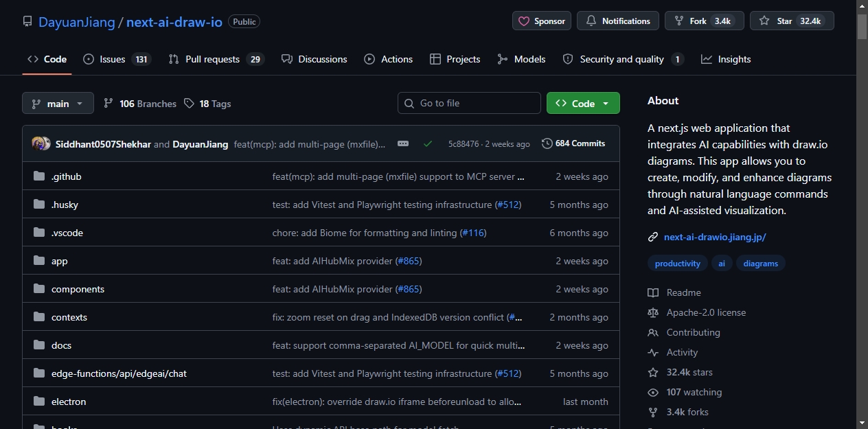Click the Notifications bell icon
The image size is (868, 429).
[591, 21]
